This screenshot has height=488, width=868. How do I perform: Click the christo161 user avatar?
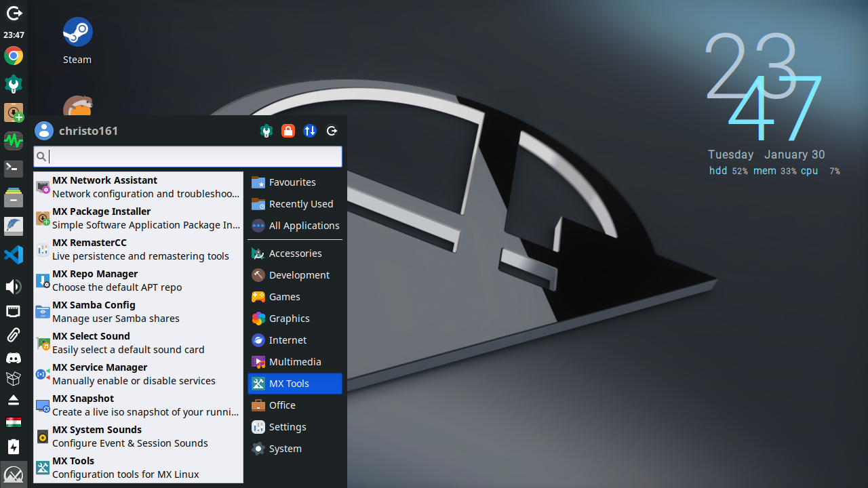[x=44, y=131]
